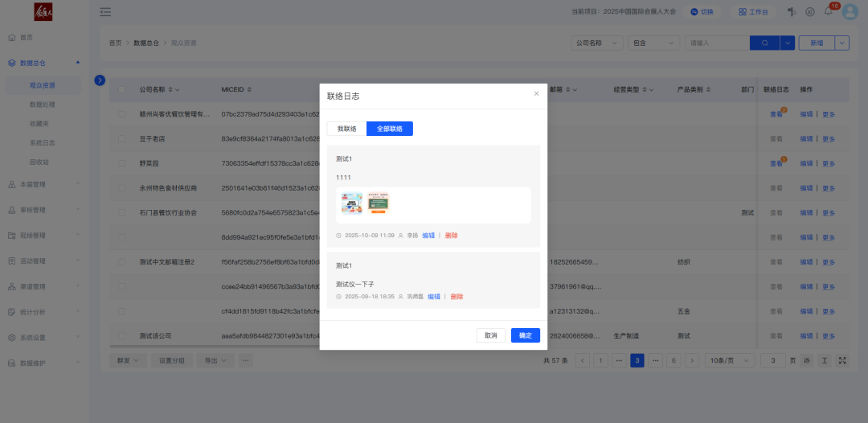Delete the 测试仪一下子 log entry
The width and height of the screenshot is (868, 423).
point(457,297)
